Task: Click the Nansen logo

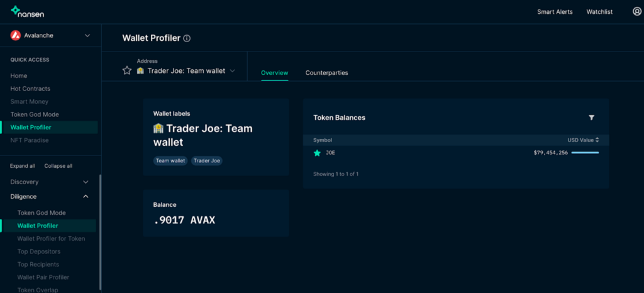Action: [27, 11]
